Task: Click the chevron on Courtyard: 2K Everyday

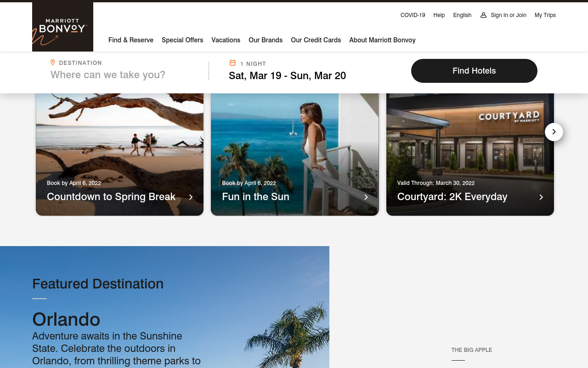Action: [x=541, y=197]
